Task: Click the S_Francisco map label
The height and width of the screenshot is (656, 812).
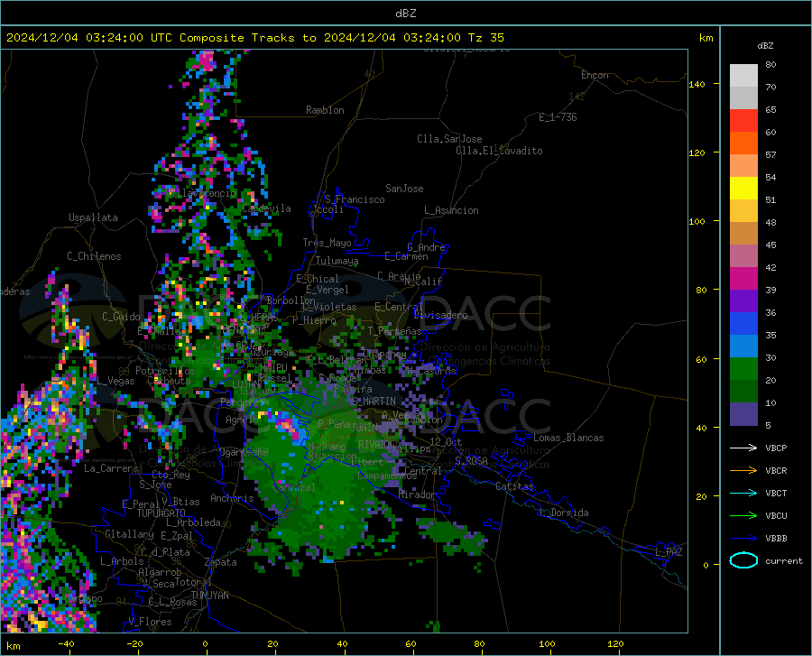Action: [x=355, y=199]
